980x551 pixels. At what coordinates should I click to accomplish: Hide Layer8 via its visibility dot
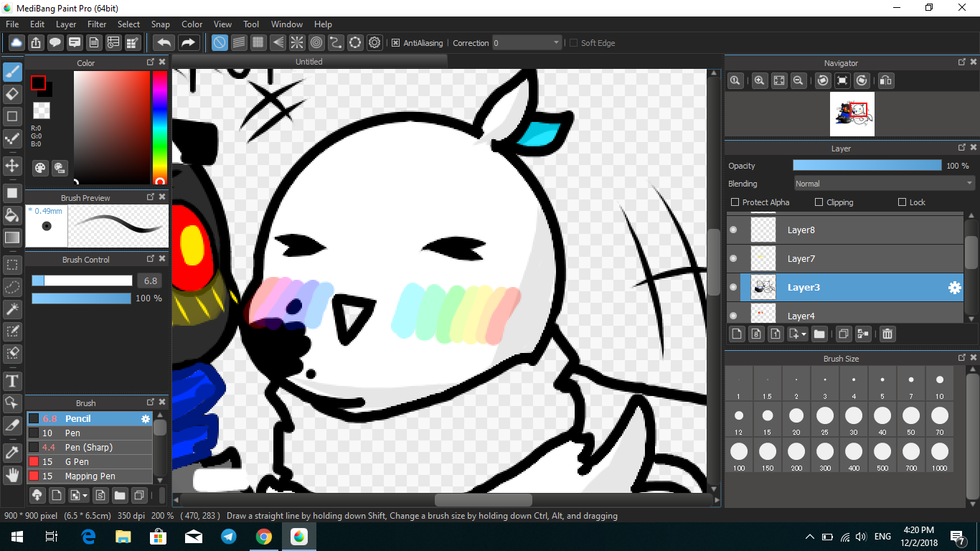tap(733, 230)
